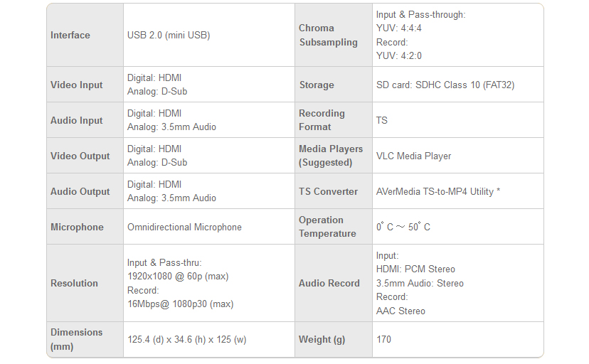Click the TS recording format value
Image resolution: width=589 pixels, height=364 pixels.
point(382,120)
